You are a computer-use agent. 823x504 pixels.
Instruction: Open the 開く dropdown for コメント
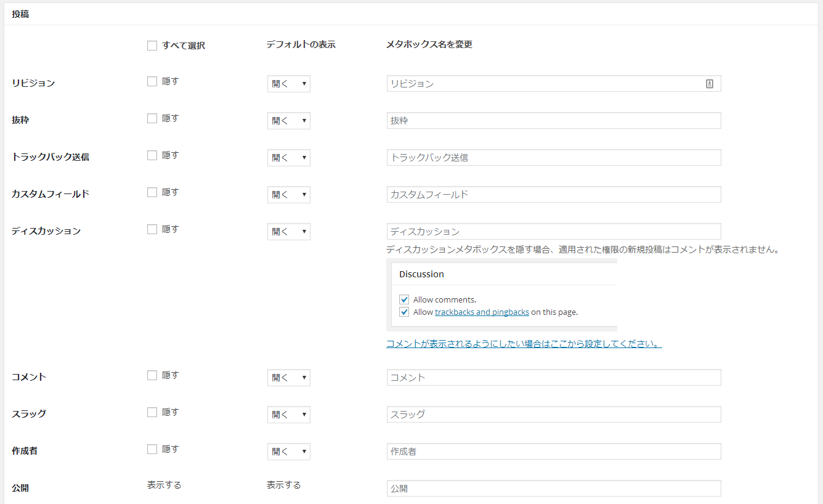tap(288, 378)
